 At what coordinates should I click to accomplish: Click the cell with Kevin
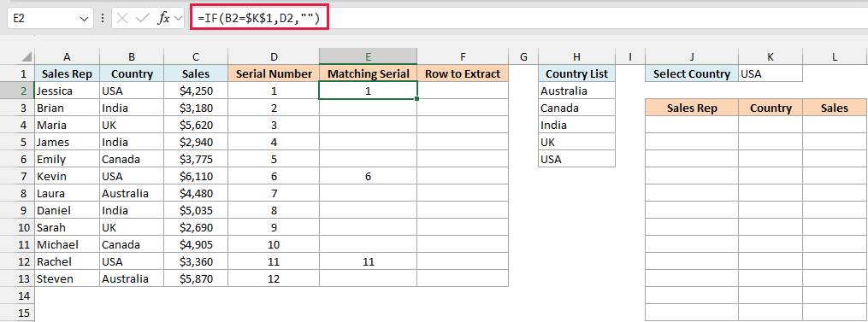[x=67, y=177]
